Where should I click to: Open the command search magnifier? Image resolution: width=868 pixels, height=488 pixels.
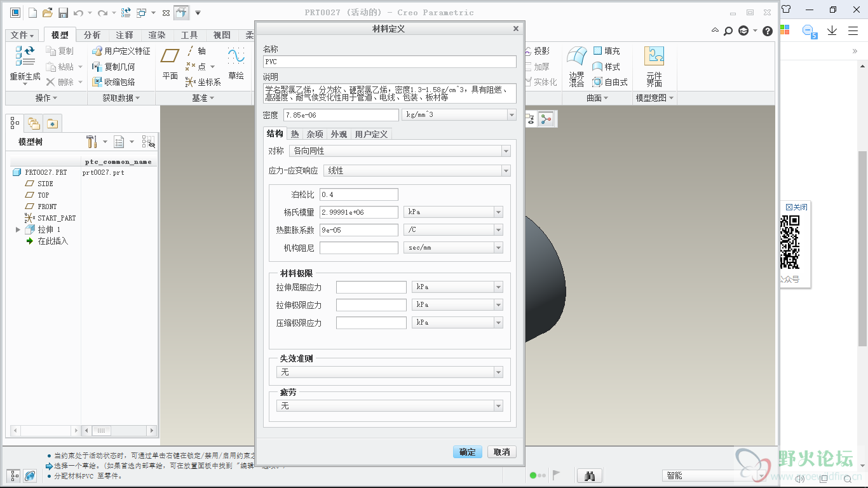point(728,30)
